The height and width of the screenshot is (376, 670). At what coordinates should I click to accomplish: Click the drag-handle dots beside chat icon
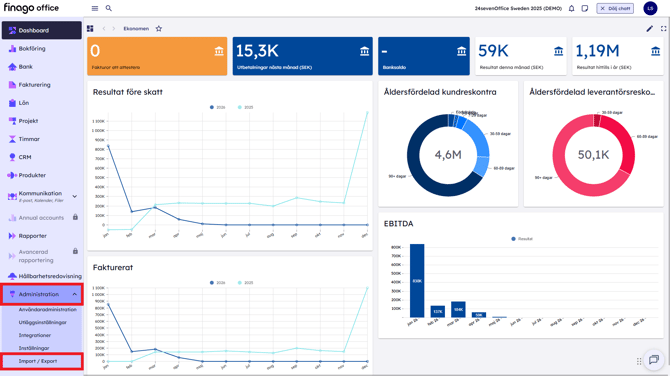pyautogui.click(x=639, y=361)
